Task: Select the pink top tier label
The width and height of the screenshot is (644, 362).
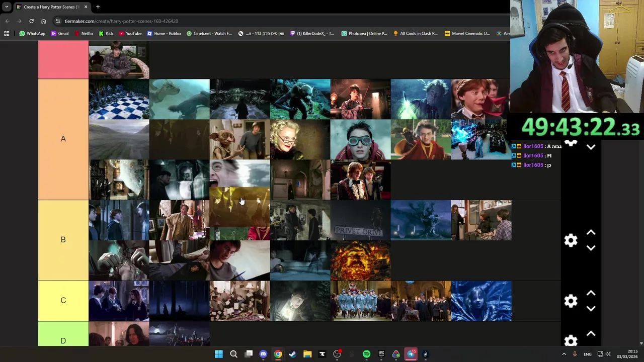Action: 63,60
